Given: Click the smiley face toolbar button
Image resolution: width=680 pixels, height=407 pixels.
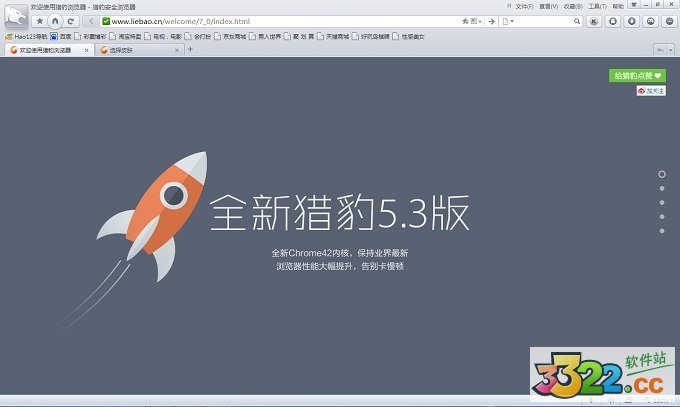Looking at the screenshot, I should point(651,21).
